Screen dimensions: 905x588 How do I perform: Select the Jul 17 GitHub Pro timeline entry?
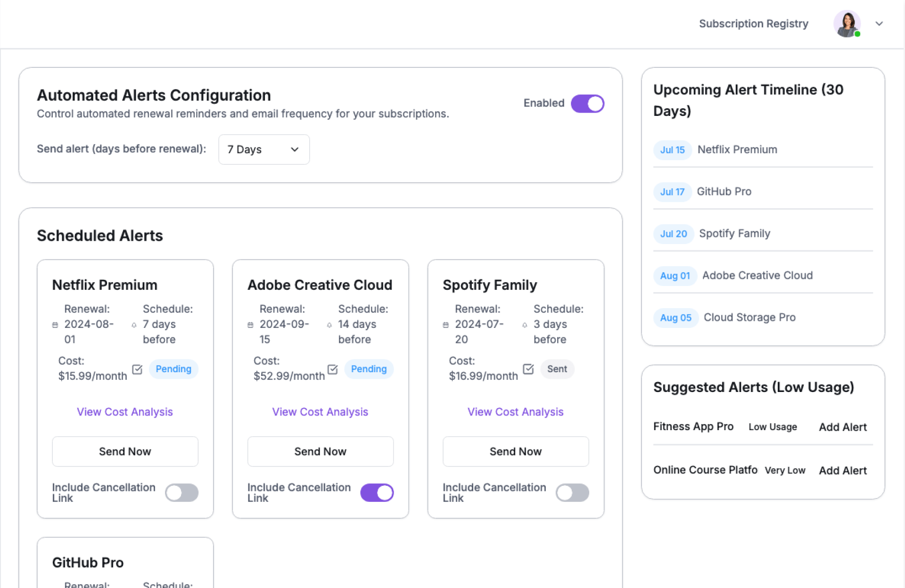click(x=724, y=192)
